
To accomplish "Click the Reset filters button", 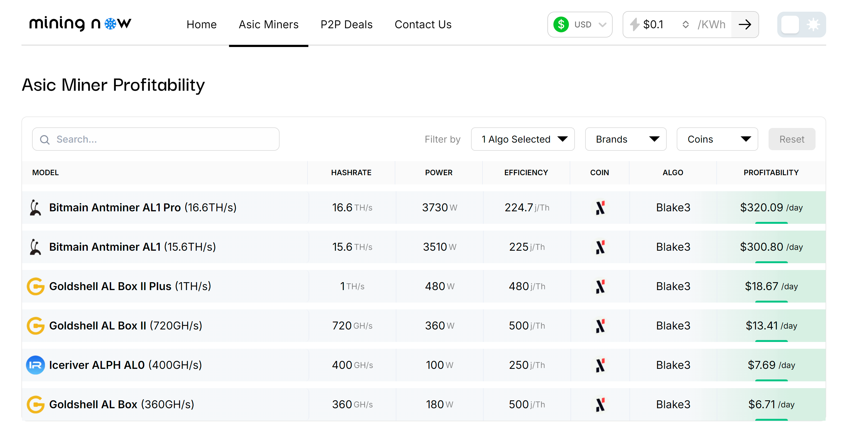I will pyautogui.click(x=792, y=139).
